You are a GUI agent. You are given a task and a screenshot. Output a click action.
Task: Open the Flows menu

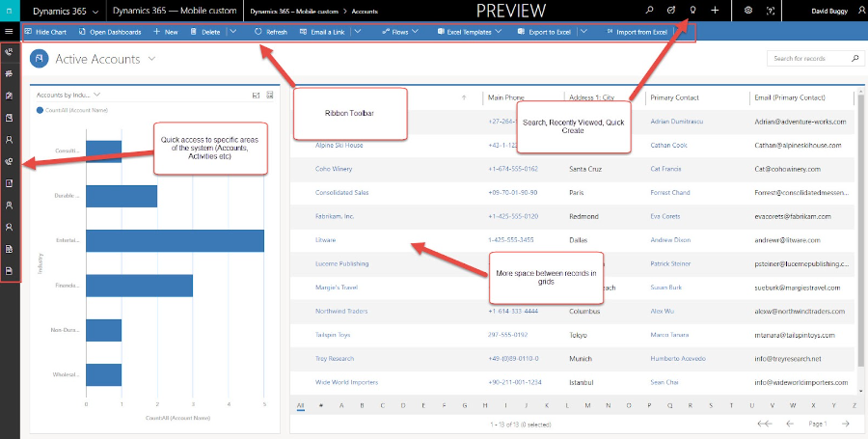(399, 32)
